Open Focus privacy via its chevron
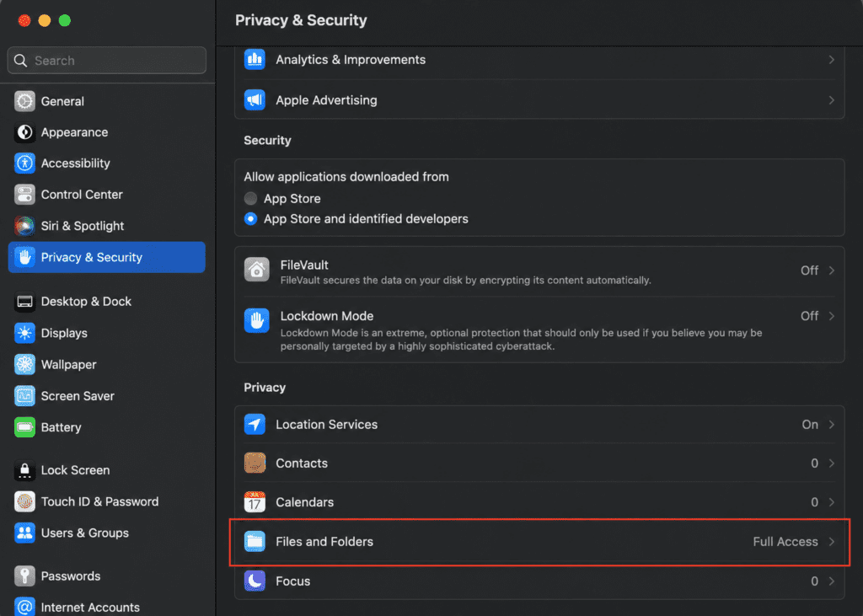 (x=831, y=581)
